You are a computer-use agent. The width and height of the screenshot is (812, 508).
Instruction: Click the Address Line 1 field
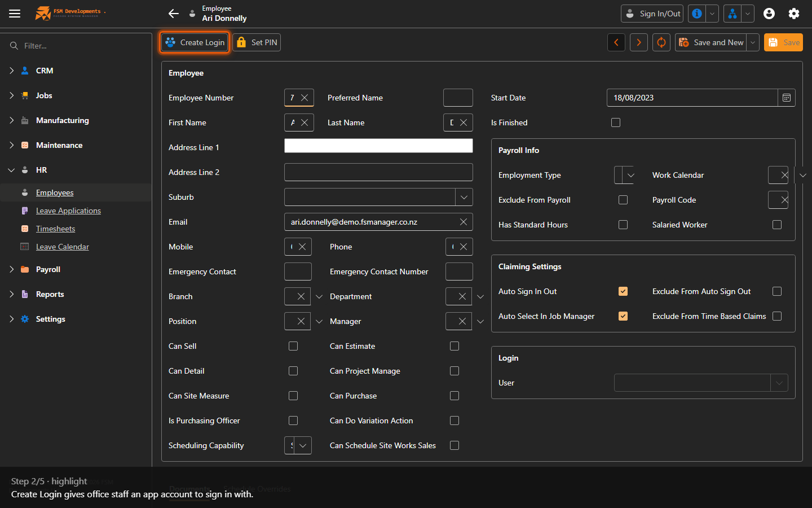(x=378, y=146)
